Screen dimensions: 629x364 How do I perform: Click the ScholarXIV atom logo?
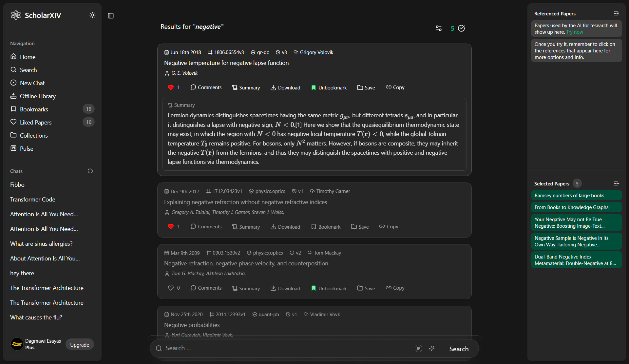click(x=16, y=15)
